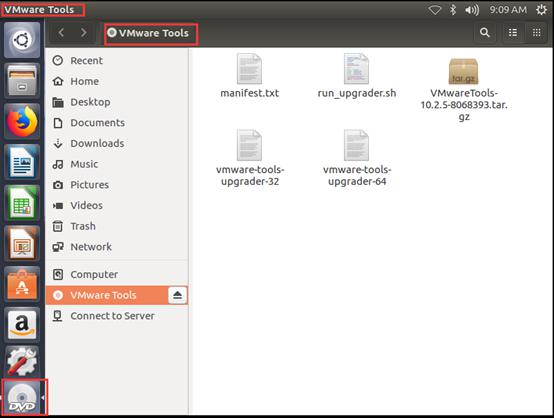This screenshot has height=418, width=554.
Task: Open the network indicator in top panel
Action: (x=435, y=10)
